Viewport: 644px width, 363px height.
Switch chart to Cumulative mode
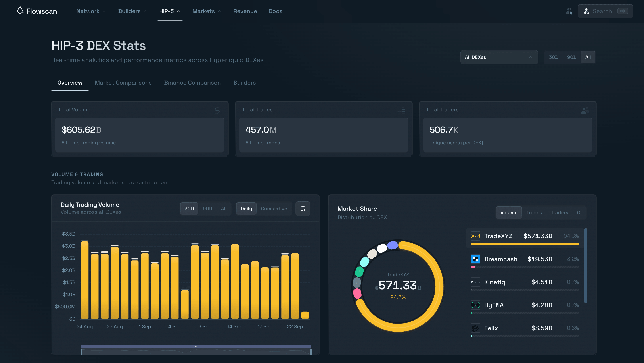[274, 209]
